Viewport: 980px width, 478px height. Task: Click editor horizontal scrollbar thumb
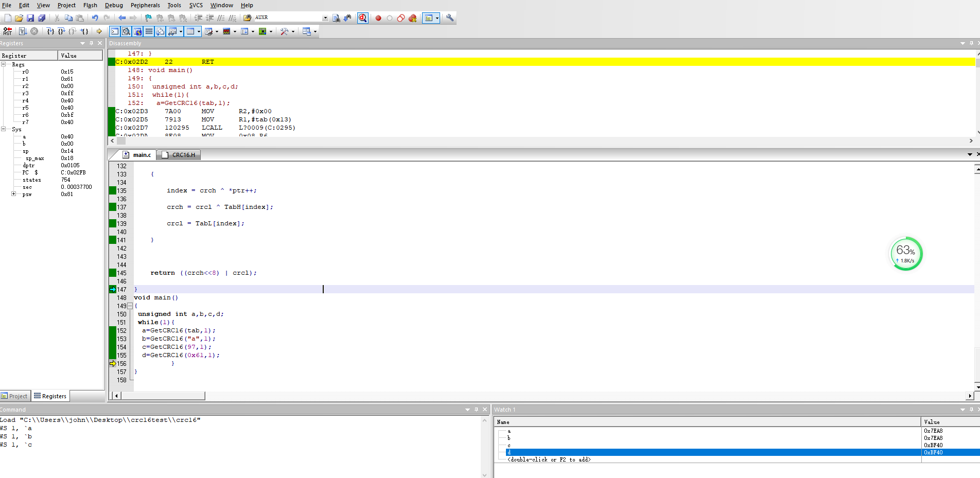[x=163, y=396]
